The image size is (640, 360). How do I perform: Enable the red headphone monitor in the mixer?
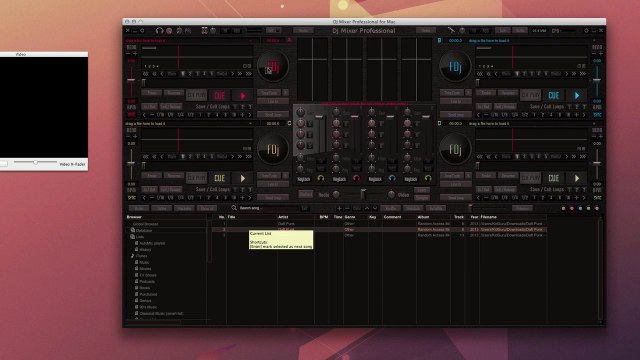click(x=356, y=178)
